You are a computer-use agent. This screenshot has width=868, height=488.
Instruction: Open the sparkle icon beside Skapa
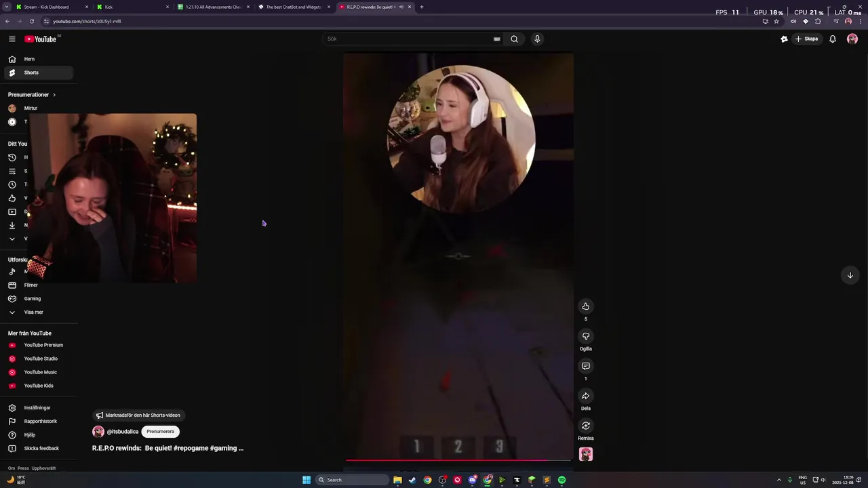(x=784, y=39)
